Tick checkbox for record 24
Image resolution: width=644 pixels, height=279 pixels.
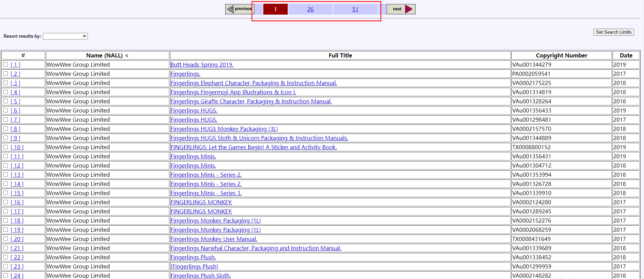(5, 275)
